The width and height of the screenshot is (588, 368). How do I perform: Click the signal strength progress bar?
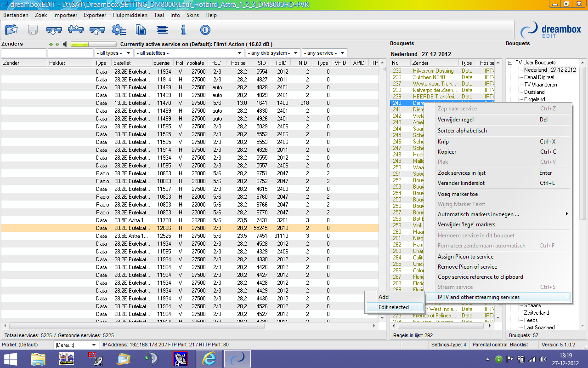pos(94,45)
